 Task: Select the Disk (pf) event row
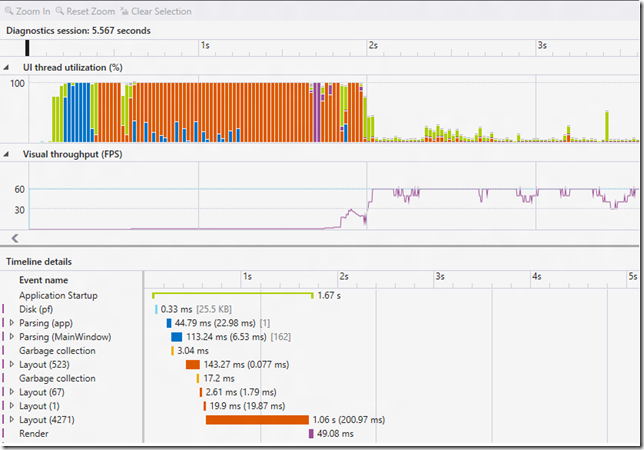point(36,309)
